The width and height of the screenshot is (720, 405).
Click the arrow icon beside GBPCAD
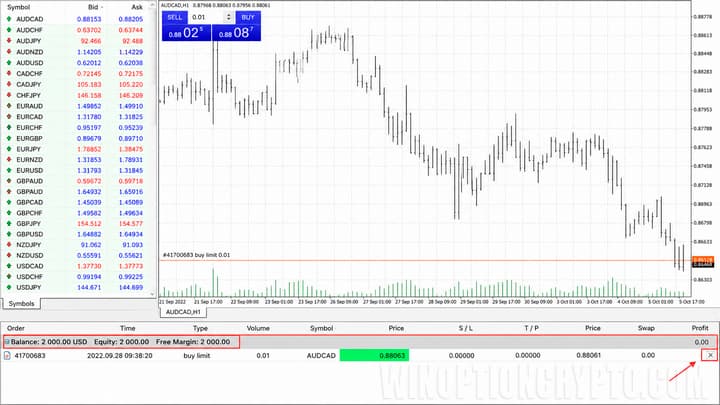tap(9, 202)
